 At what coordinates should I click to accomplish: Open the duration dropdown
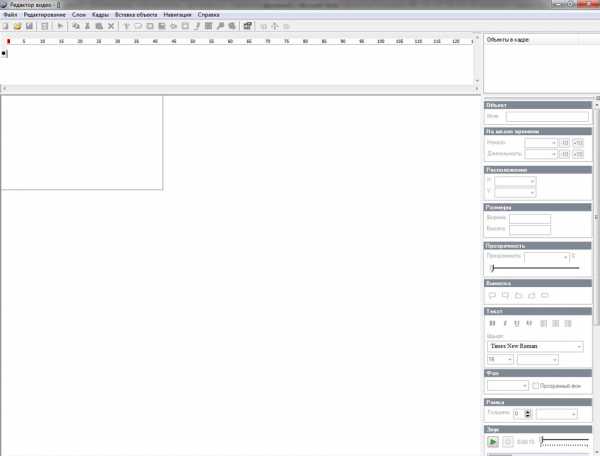point(541,154)
